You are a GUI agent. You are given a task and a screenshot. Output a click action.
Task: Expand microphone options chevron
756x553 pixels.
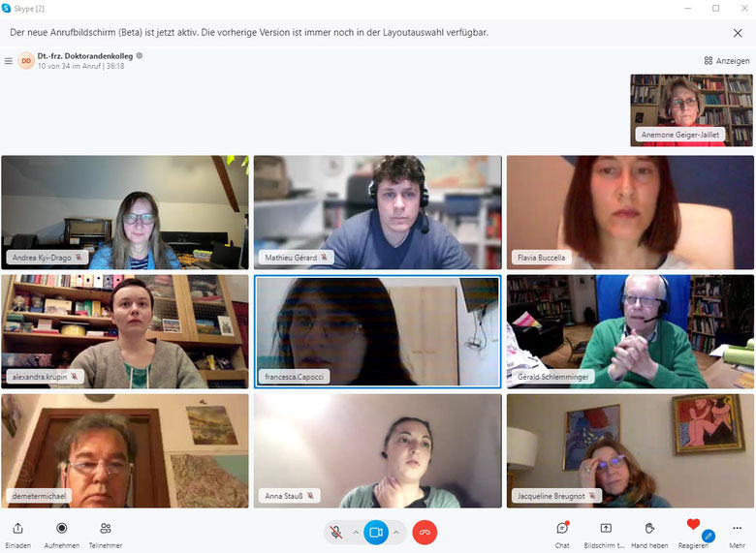(x=356, y=533)
